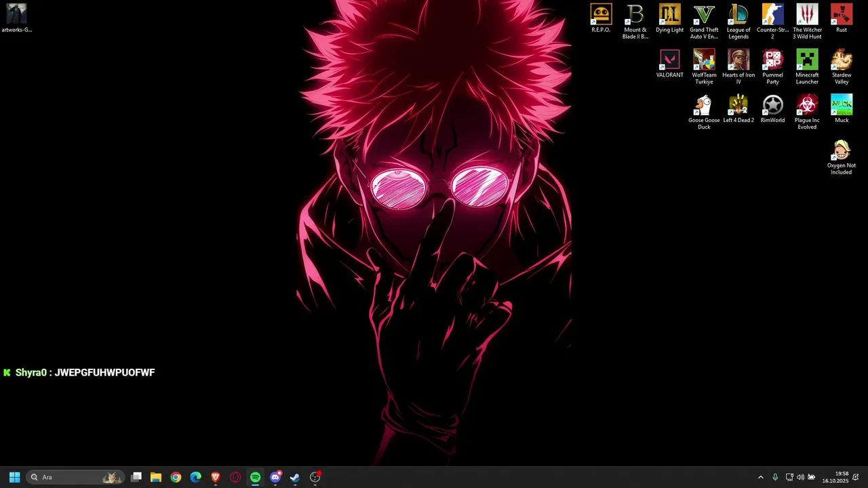Select the Left 4 Dead 2 icon

(738, 109)
